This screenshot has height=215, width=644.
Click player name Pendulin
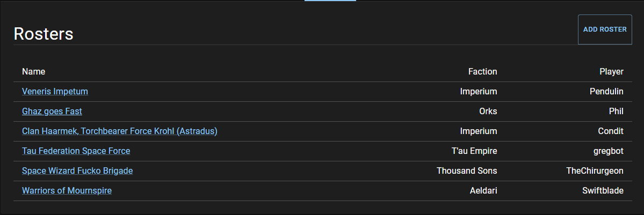pos(606,92)
